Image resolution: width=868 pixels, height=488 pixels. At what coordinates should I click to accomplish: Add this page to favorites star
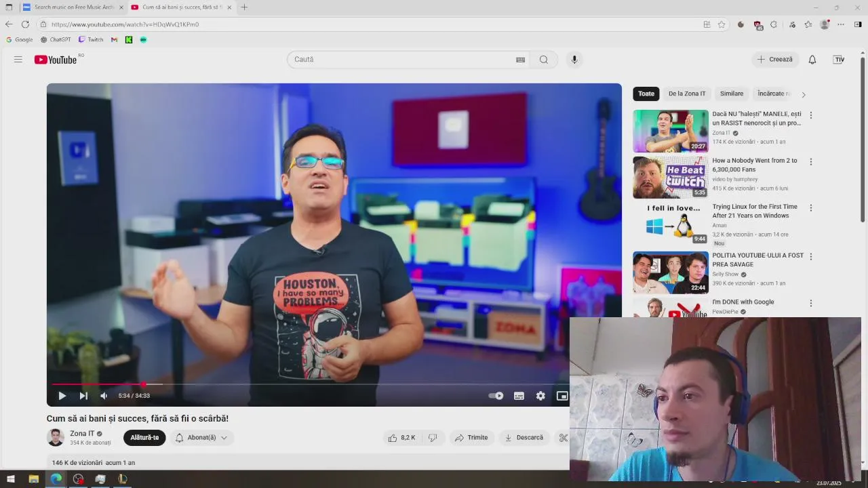pos(722,24)
